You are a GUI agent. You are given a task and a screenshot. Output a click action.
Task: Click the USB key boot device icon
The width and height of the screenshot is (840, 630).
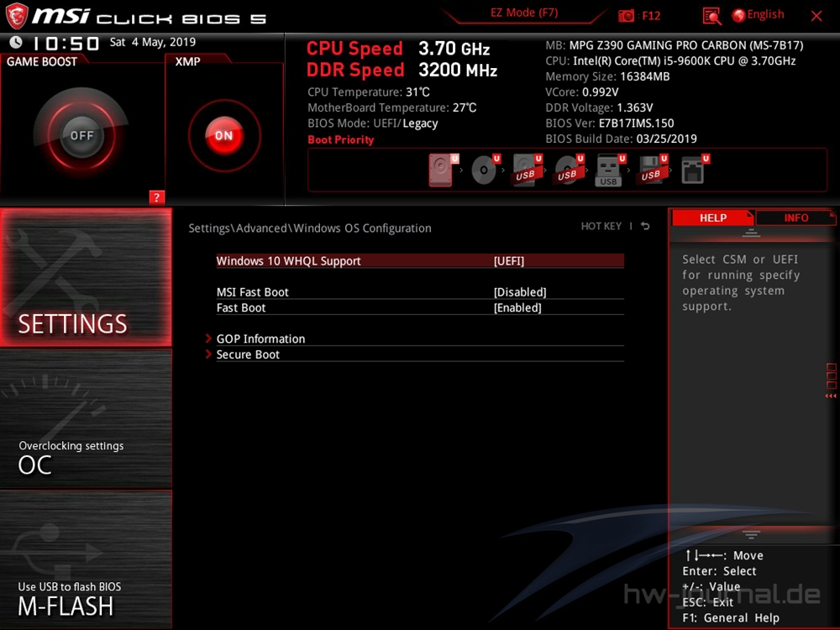(x=609, y=171)
